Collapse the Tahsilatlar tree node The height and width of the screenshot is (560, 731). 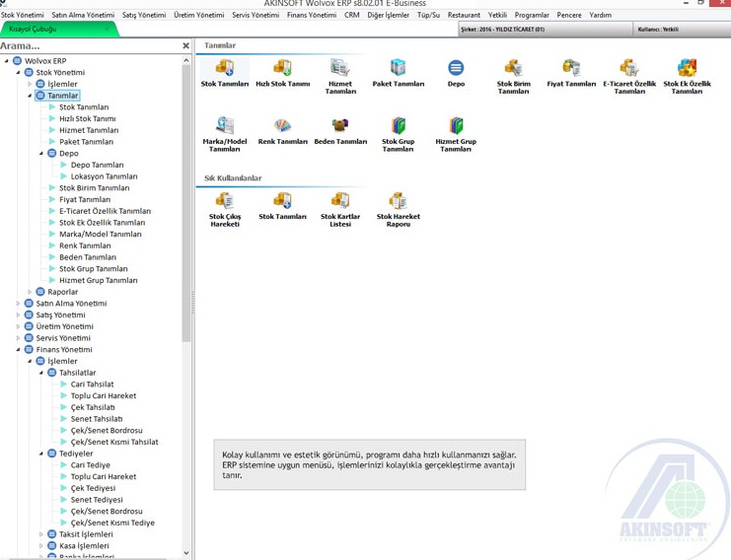coord(41,373)
